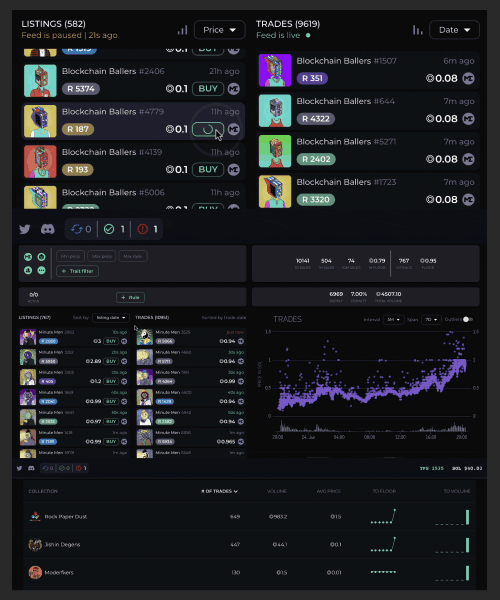The image size is (500, 600).
Task: Select the Rock Paper Dust collection row
Action: tap(249, 517)
